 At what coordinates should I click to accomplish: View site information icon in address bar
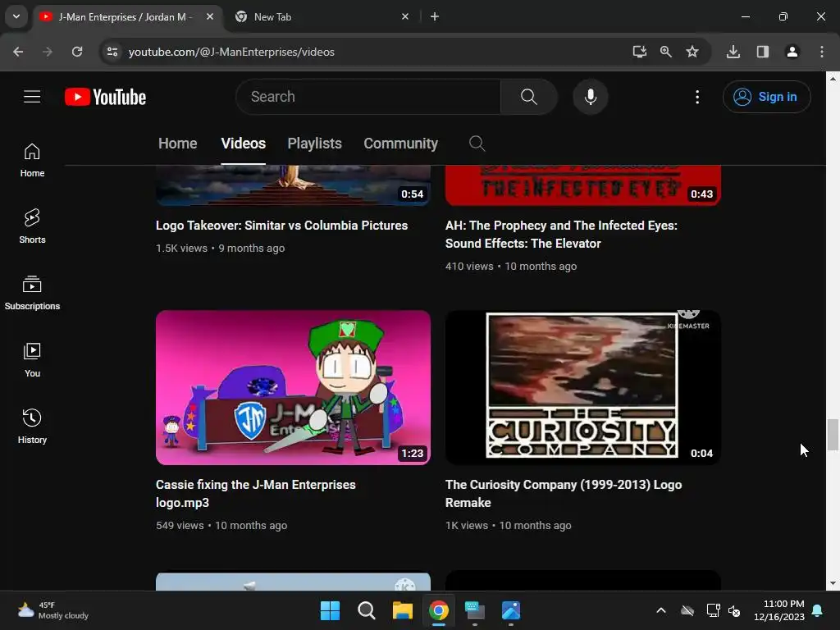[x=112, y=52]
